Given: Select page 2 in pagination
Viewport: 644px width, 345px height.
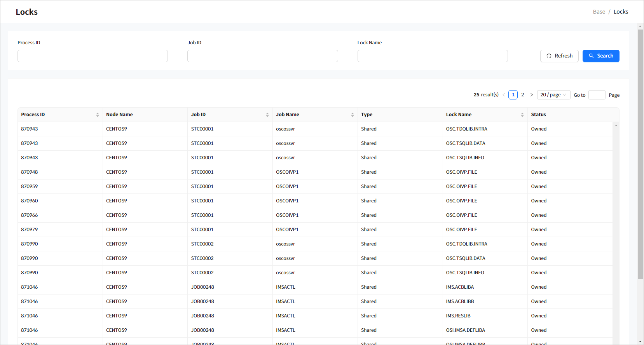Looking at the screenshot, I should tap(523, 95).
